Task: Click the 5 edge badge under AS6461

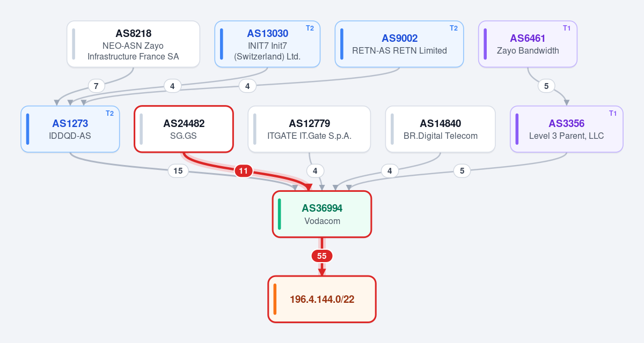Action: coord(546,86)
